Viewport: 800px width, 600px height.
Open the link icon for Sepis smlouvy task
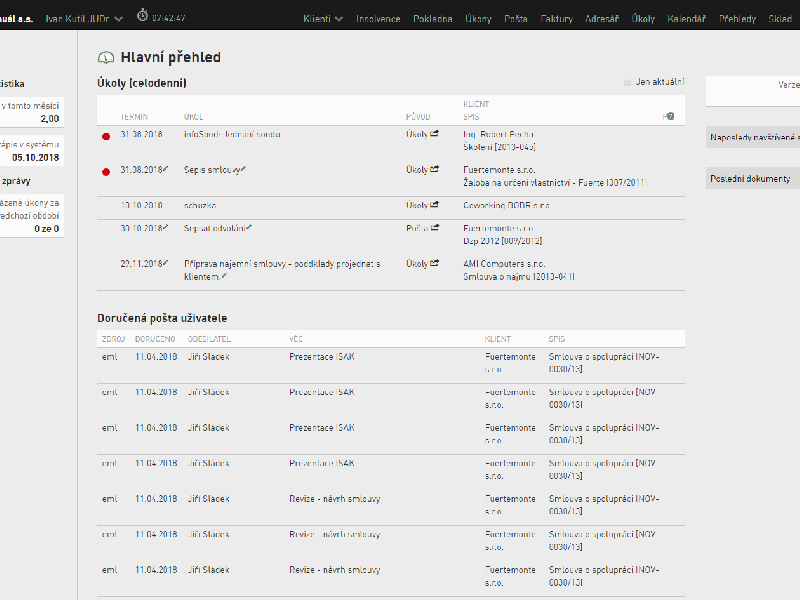(x=435, y=169)
